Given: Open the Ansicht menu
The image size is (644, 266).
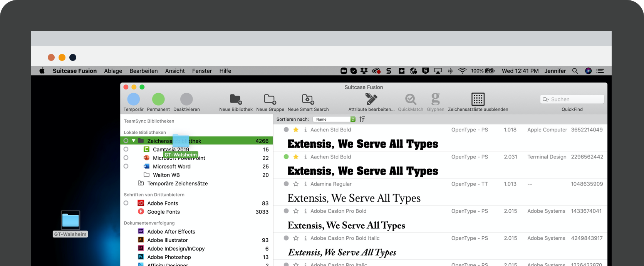Looking at the screenshot, I should coord(175,71).
